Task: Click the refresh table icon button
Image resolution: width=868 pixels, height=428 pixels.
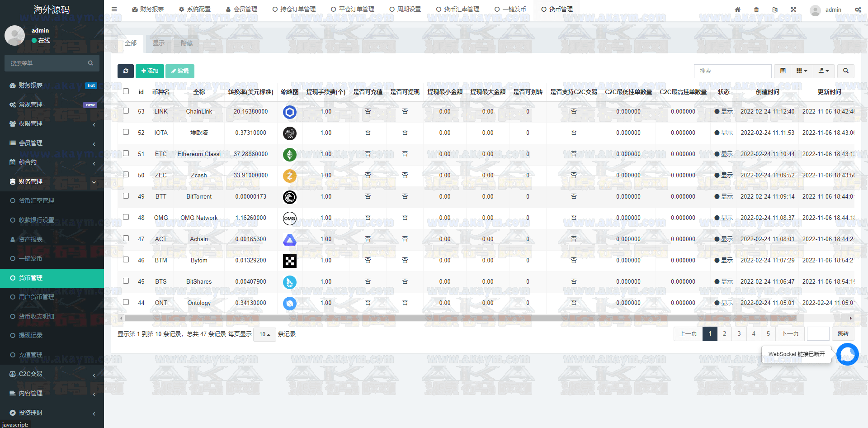Action: point(126,71)
